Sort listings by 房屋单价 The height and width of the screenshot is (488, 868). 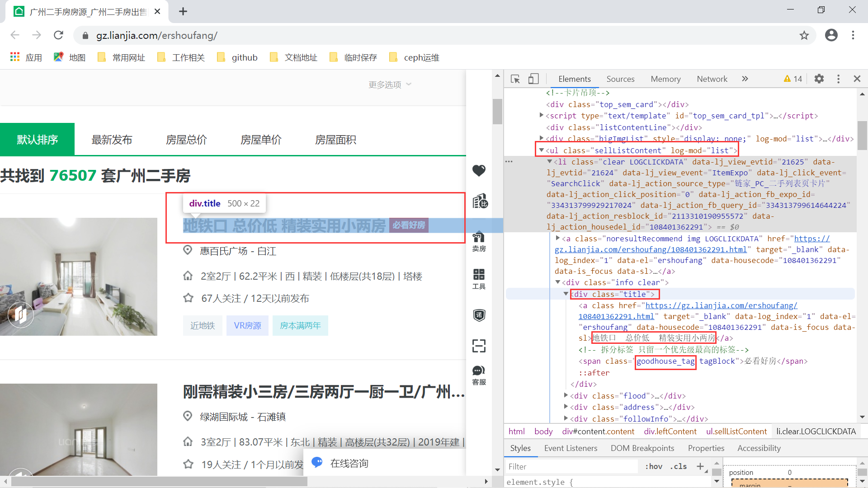coord(261,140)
